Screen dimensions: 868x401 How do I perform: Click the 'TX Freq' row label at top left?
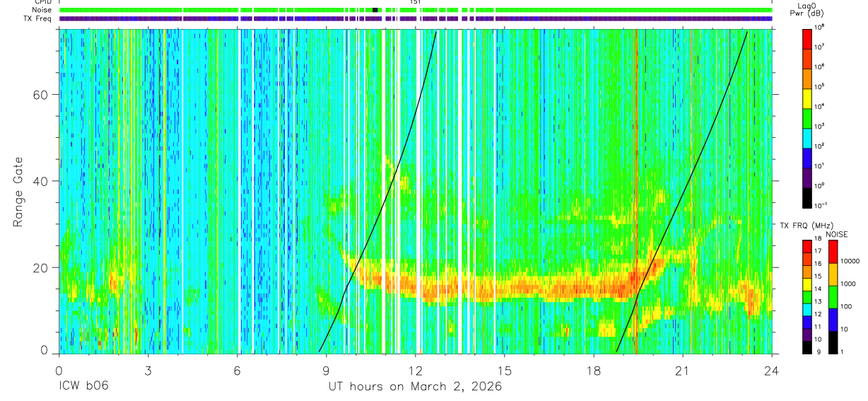click(37, 18)
